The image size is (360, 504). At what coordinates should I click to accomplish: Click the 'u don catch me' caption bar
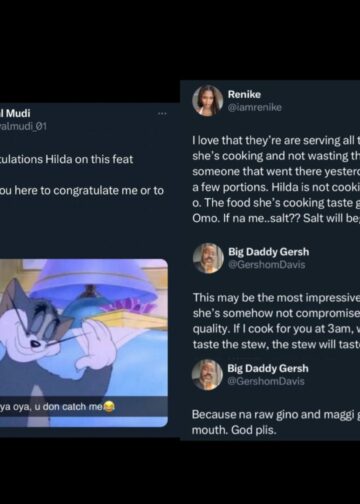click(x=84, y=406)
